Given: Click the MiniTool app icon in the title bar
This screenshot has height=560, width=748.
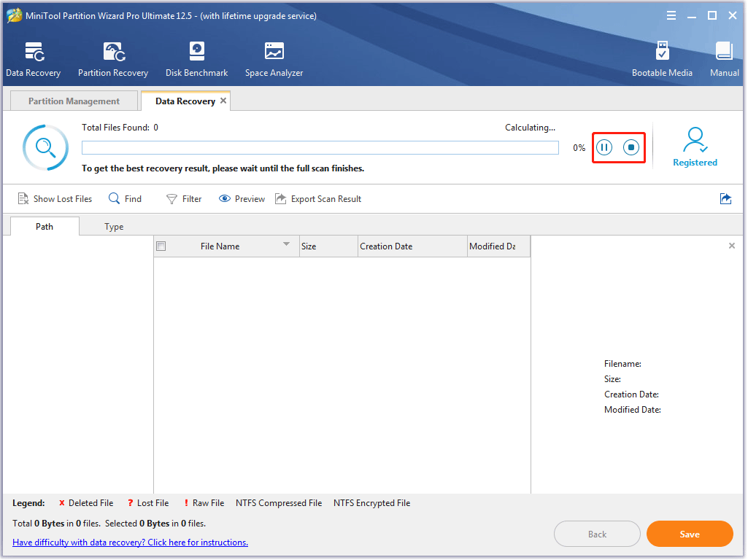Looking at the screenshot, I should point(14,16).
